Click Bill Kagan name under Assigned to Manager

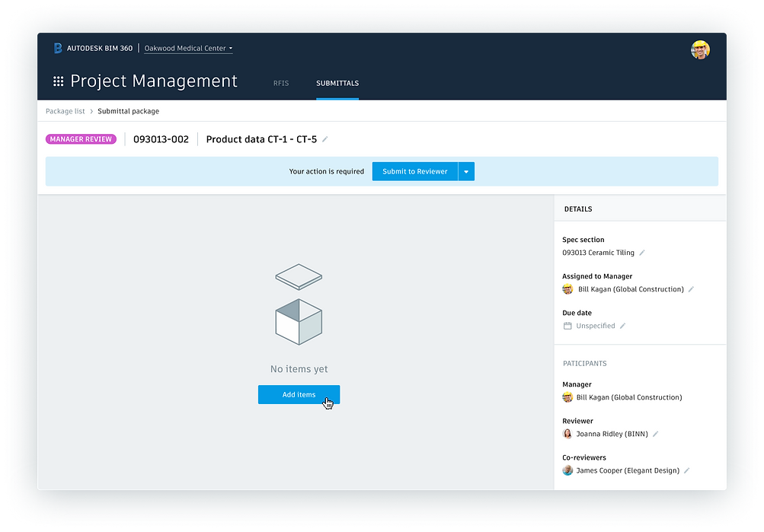click(x=631, y=289)
